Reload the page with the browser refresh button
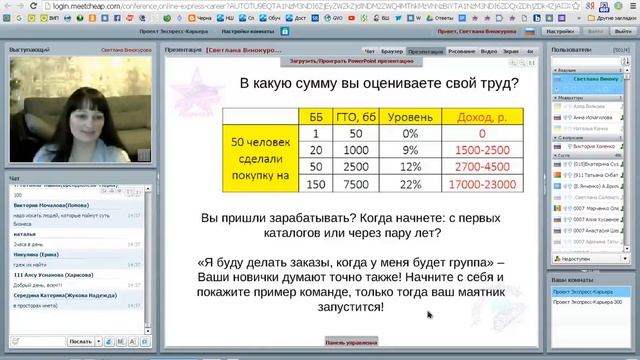Screen dimensions: 640x360 (x=33, y=6)
